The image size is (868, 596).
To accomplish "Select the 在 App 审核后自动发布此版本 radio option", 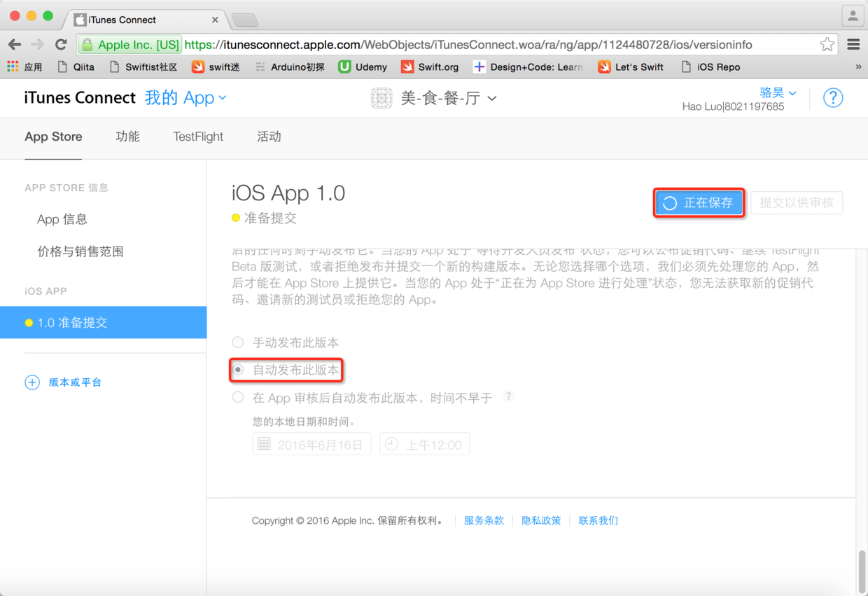I will [x=238, y=397].
